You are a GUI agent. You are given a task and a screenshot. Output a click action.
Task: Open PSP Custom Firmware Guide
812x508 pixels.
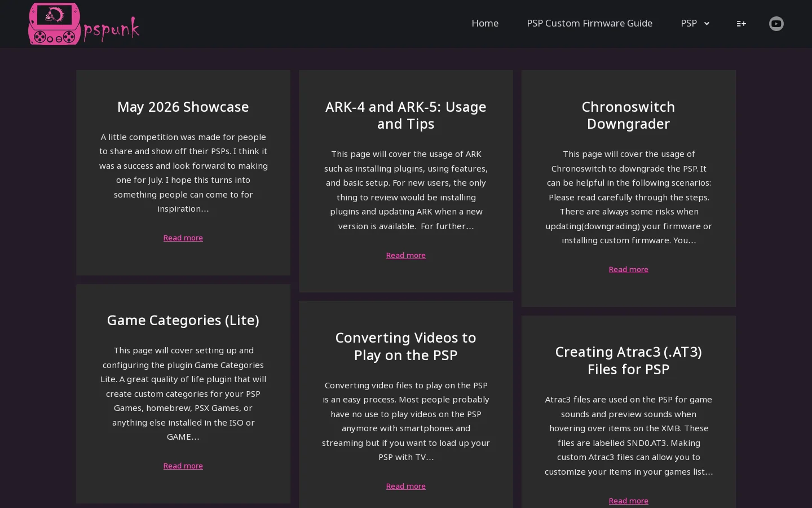tap(589, 23)
